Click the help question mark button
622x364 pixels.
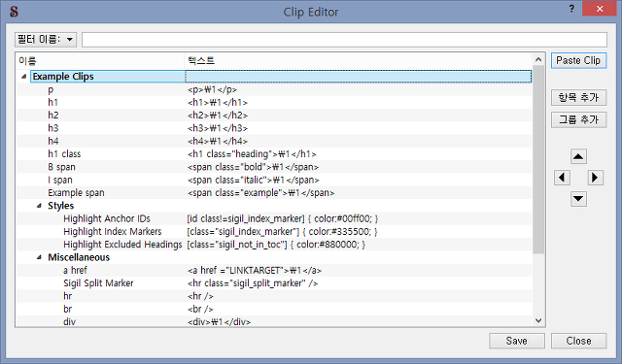point(571,9)
